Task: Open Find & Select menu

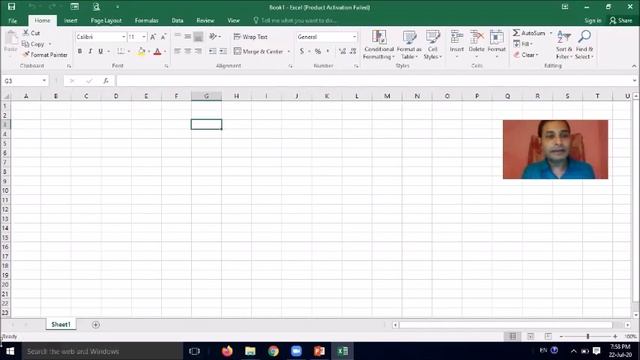Action: pyautogui.click(x=584, y=44)
